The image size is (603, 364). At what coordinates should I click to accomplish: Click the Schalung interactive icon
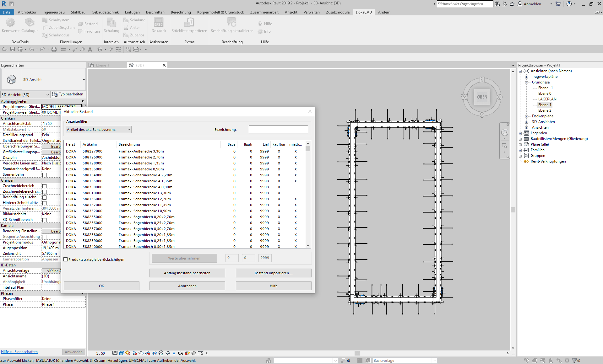point(111,23)
